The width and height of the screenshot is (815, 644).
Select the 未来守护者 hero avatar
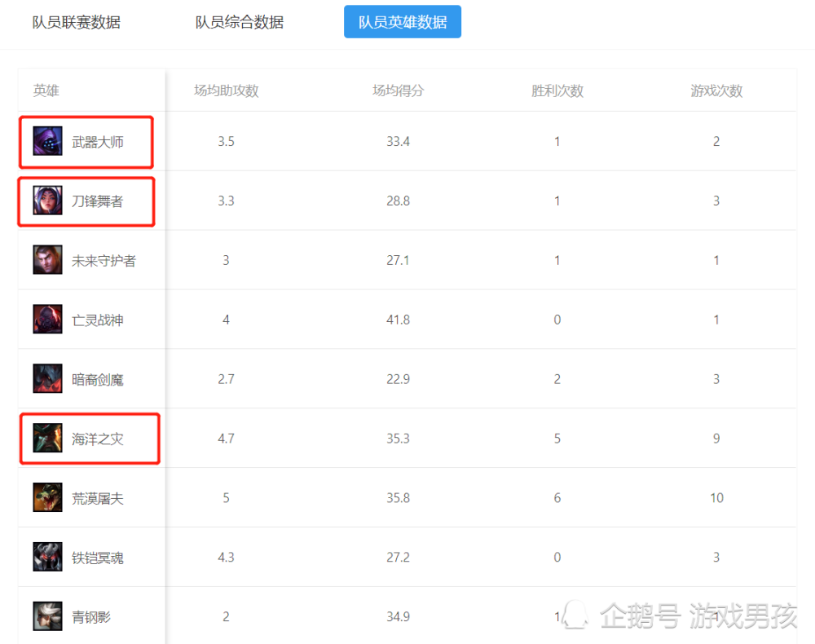coord(47,260)
